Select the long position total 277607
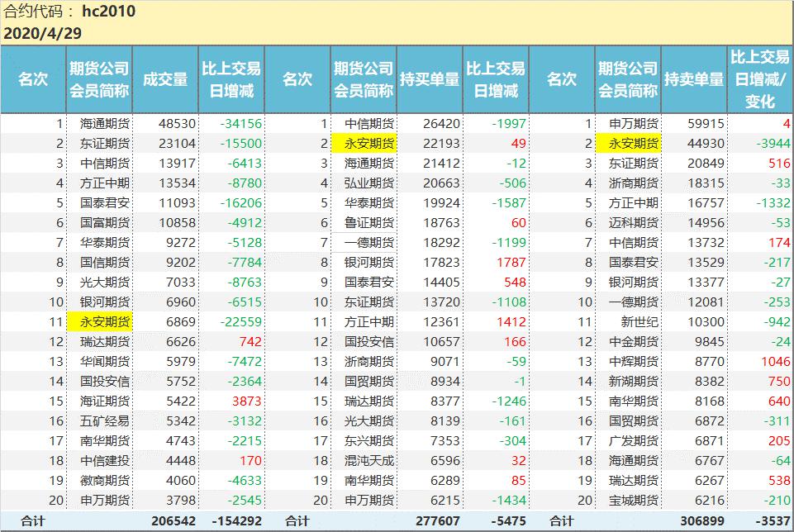 click(437, 521)
